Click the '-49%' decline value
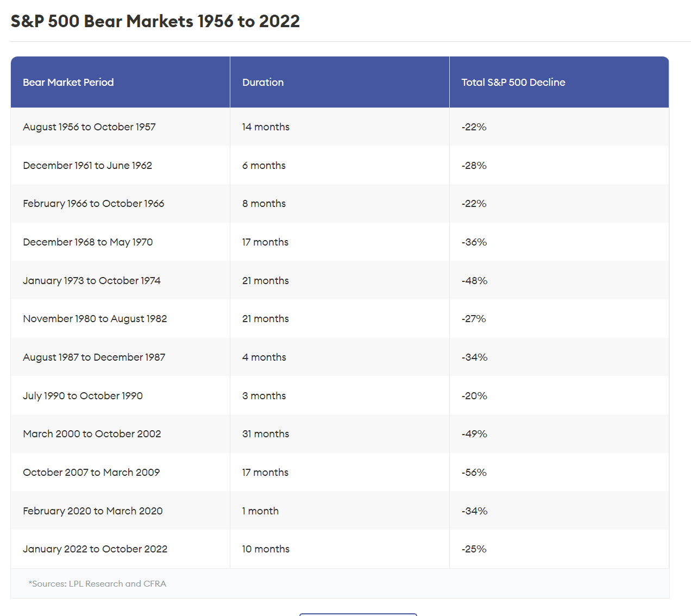691x616 pixels. [474, 434]
